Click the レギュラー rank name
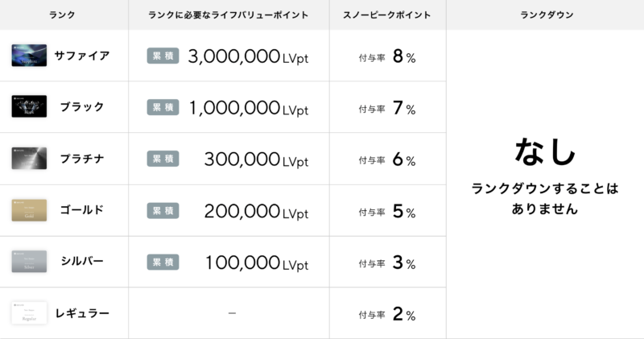This screenshot has width=644, height=339. coord(82,313)
